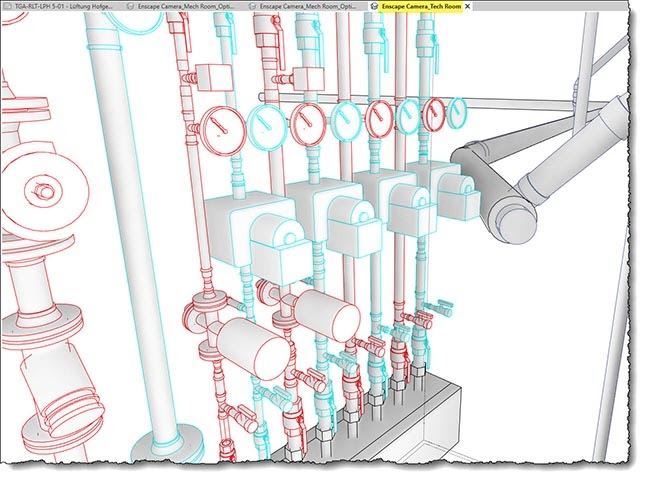Select the rightmost cyan pressure gauge
This screenshot has height=478, width=645.
coord(459,111)
